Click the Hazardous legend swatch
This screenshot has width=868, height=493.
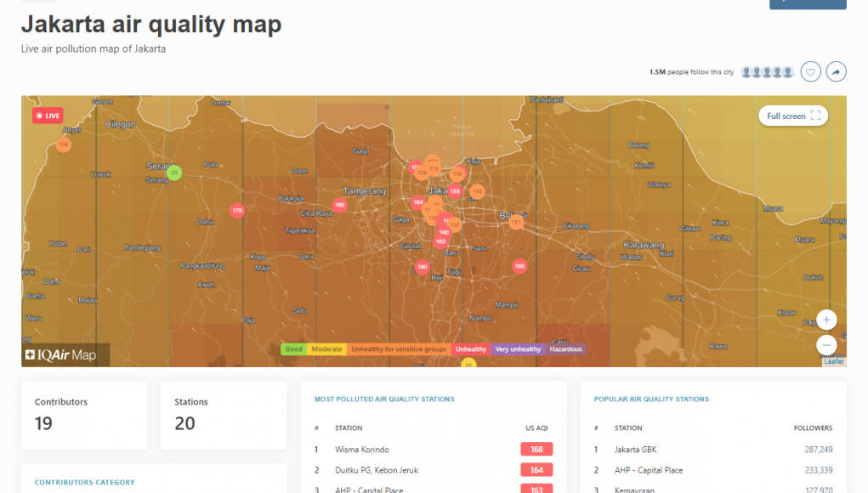click(565, 349)
